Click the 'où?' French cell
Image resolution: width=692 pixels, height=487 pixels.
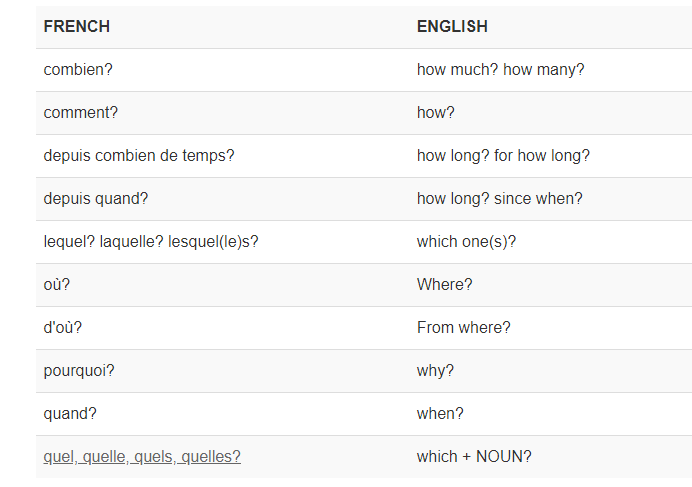pyautogui.click(x=57, y=285)
